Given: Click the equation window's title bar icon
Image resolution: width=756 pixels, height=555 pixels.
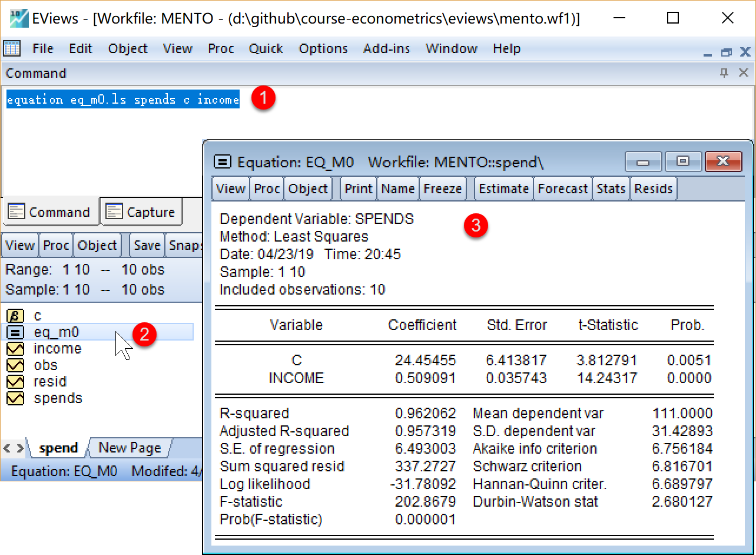Looking at the screenshot, I should 223,161.
